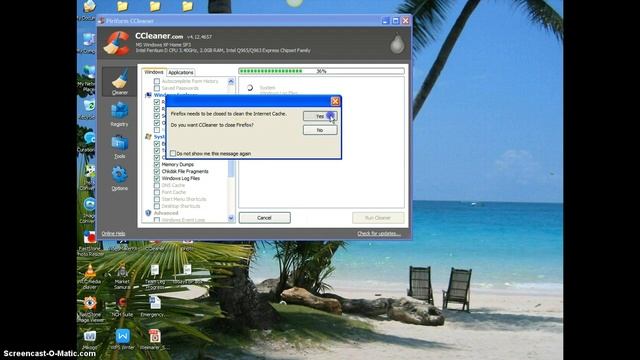The width and height of the screenshot is (640, 360).
Task: Click the 'Memory Dumps' label text
Action: pyautogui.click(x=178, y=164)
